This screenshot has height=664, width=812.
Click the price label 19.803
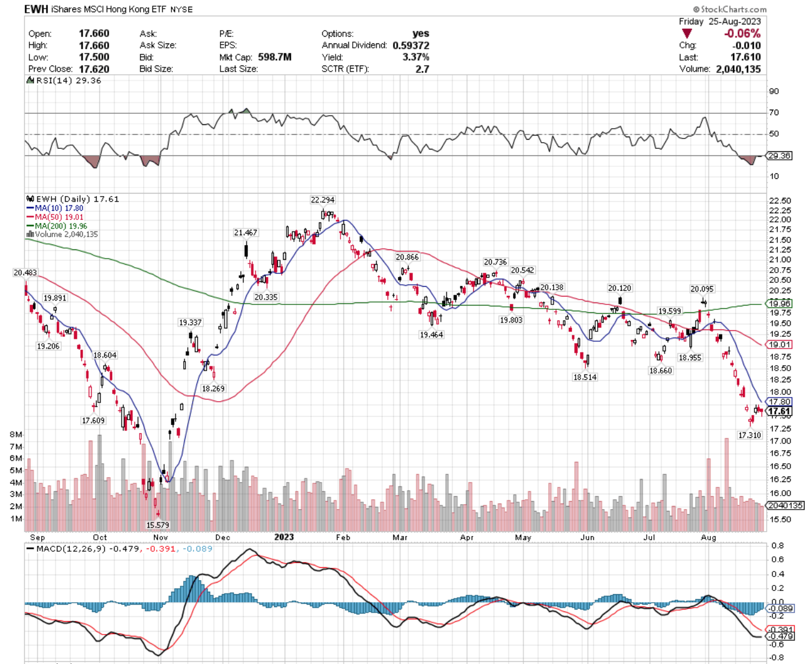tap(511, 320)
